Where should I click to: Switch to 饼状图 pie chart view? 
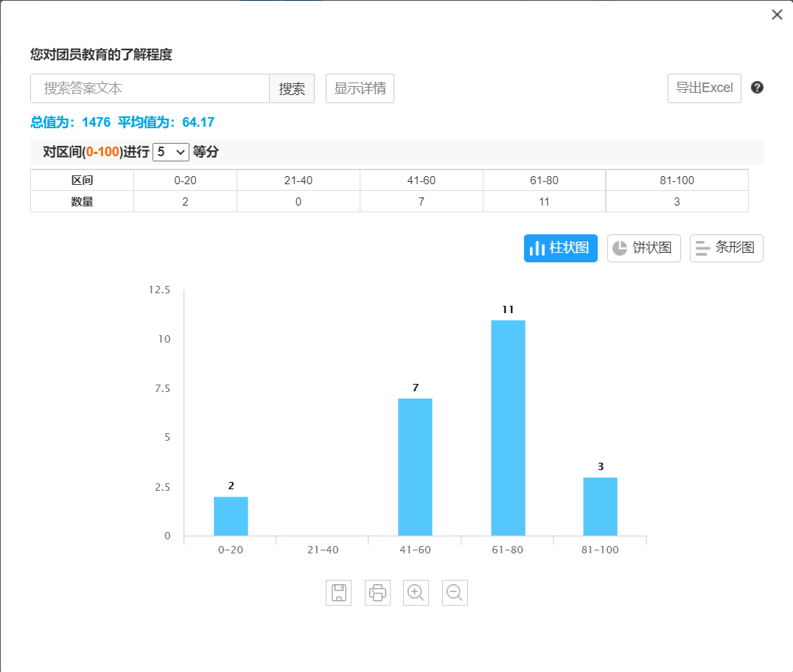(x=643, y=248)
